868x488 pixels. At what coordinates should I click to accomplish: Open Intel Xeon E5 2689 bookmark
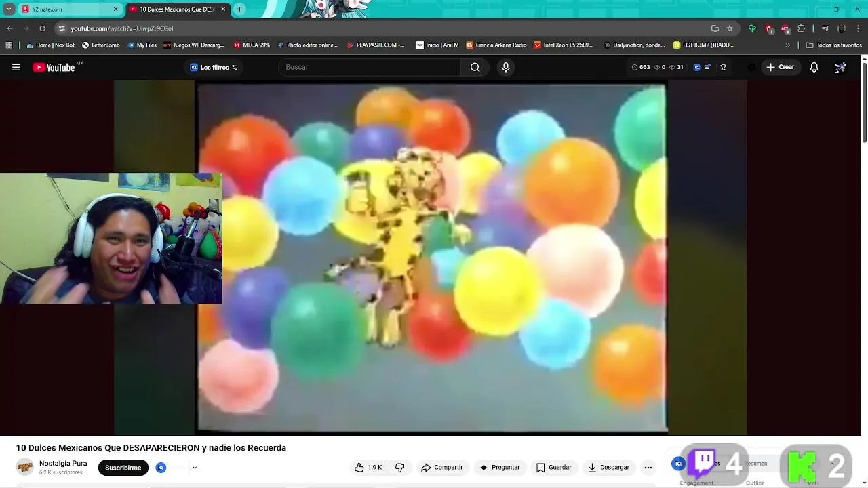click(564, 45)
